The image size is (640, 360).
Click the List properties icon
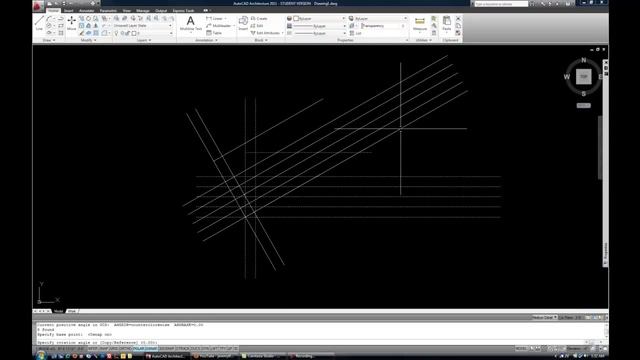coord(355,33)
